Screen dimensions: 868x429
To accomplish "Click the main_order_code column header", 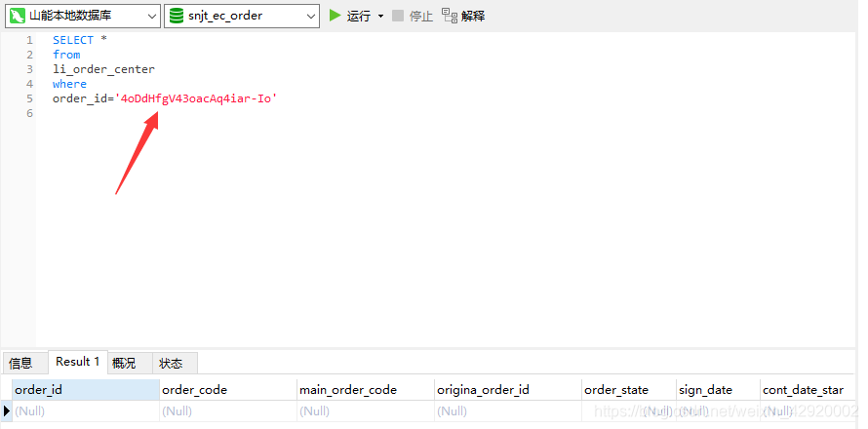I will (366, 390).
